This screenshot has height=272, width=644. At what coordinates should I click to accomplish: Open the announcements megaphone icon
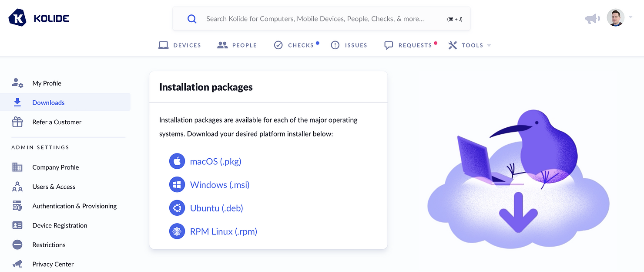[x=592, y=18]
